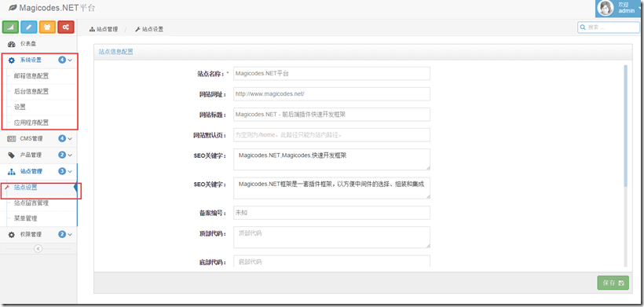644x307 pixels.
Task: Click the blue pencil shortcut button
Action: (x=29, y=27)
